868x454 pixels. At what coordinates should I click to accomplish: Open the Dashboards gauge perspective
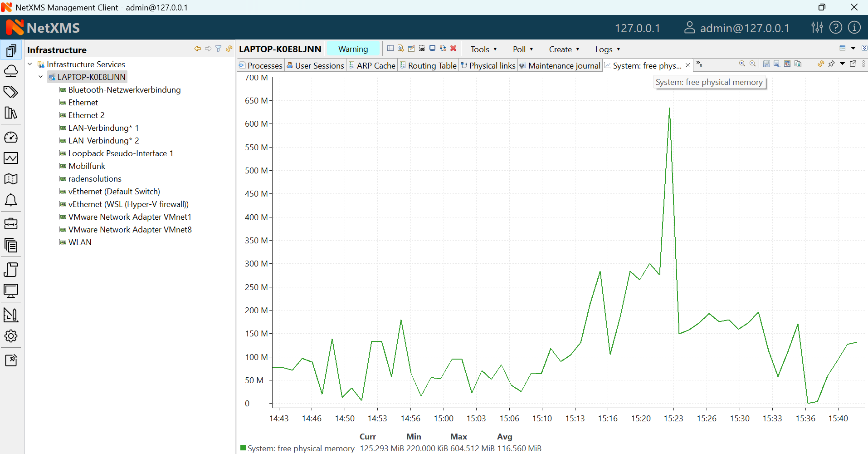pos(11,137)
